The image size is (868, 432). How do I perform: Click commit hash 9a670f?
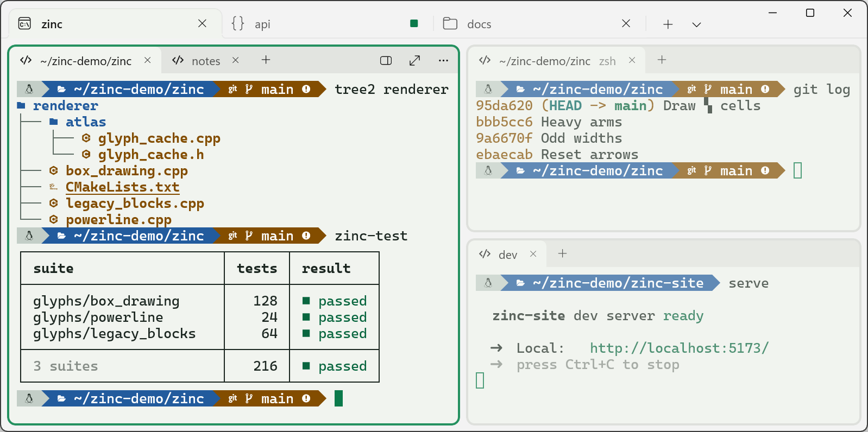click(x=504, y=138)
